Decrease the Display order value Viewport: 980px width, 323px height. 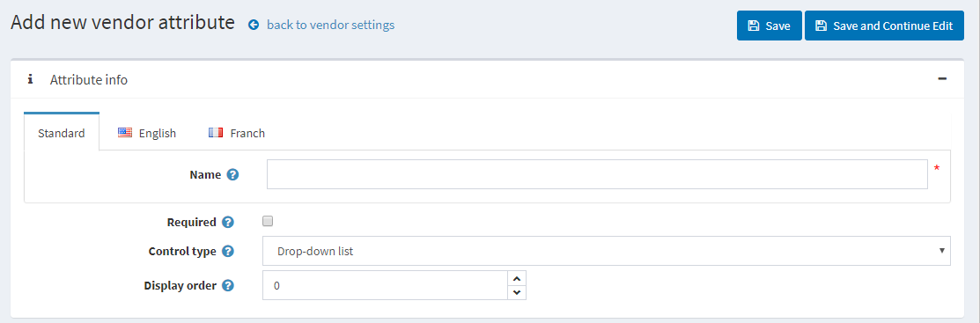[517, 292]
